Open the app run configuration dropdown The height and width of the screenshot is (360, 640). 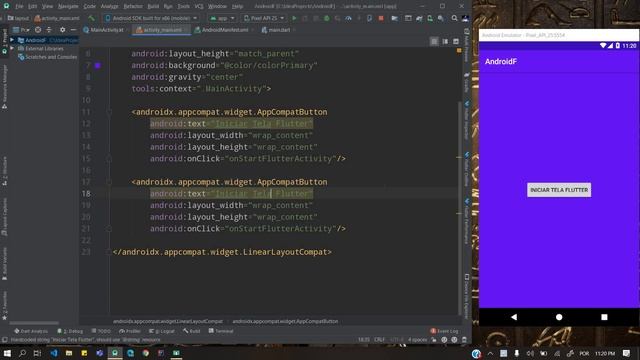[x=222, y=18]
